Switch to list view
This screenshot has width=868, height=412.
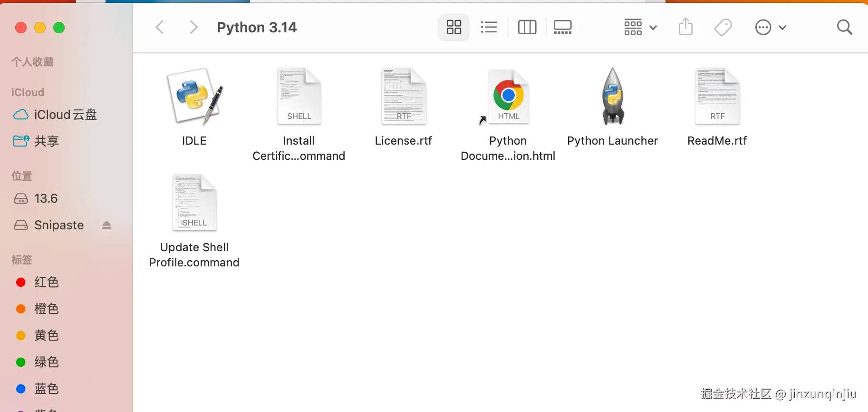coord(489,27)
